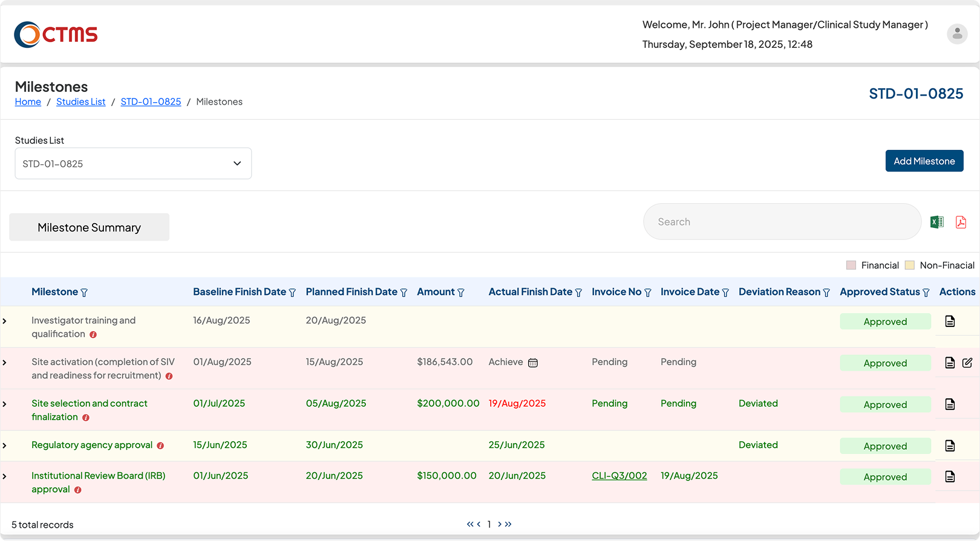Open the Milestone Summary tab
The image size is (980, 541).
[89, 227]
